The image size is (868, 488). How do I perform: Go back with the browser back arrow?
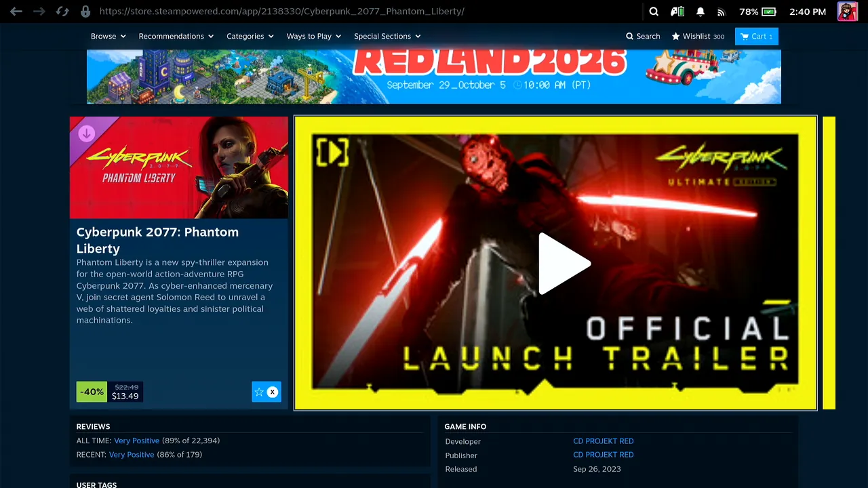pyautogui.click(x=16, y=12)
